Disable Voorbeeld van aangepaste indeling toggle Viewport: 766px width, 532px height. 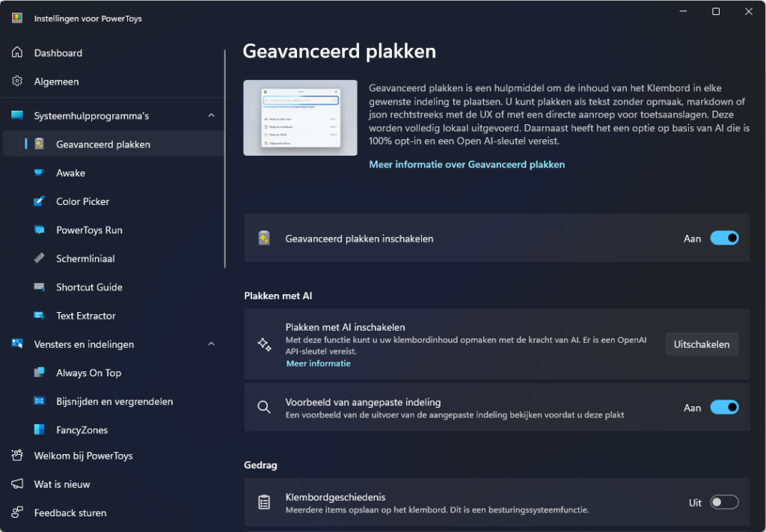coord(724,407)
